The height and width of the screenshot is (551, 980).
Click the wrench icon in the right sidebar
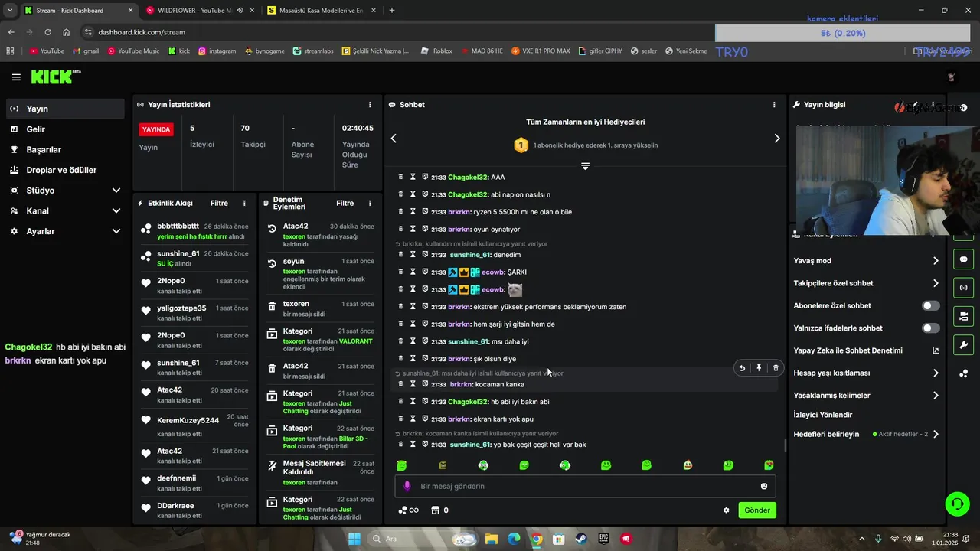pyautogui.click(x=963, y=345)
